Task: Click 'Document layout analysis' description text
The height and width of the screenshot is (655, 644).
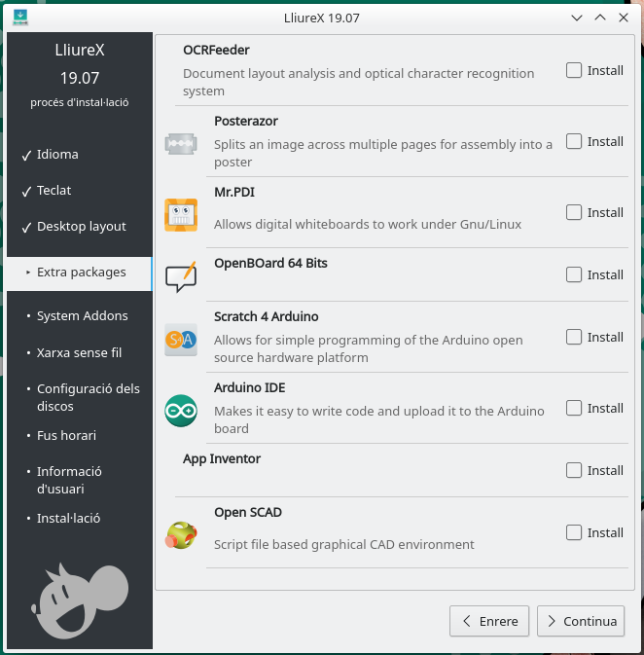Action: pyautogui.click(x=358, y=82)
